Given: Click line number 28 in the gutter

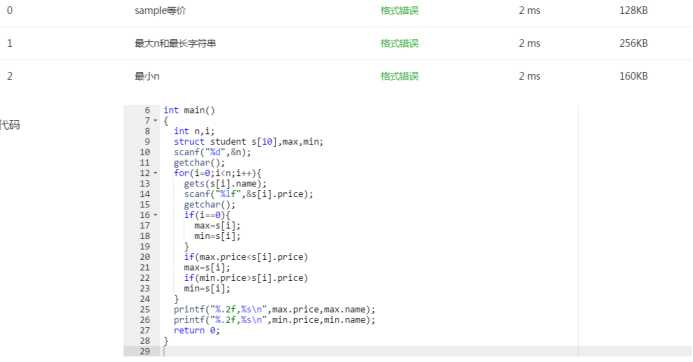Looking at the screenshot, I should [145, 341].
